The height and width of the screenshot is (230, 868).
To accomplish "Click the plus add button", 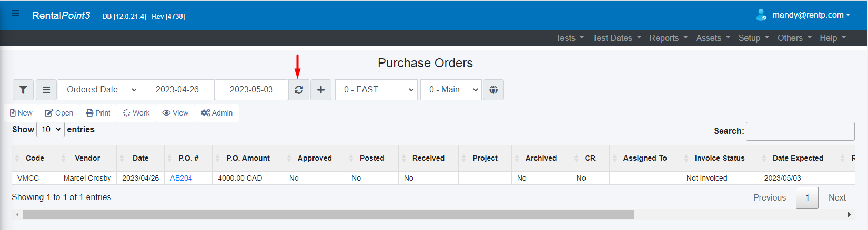I will [321, 90].
